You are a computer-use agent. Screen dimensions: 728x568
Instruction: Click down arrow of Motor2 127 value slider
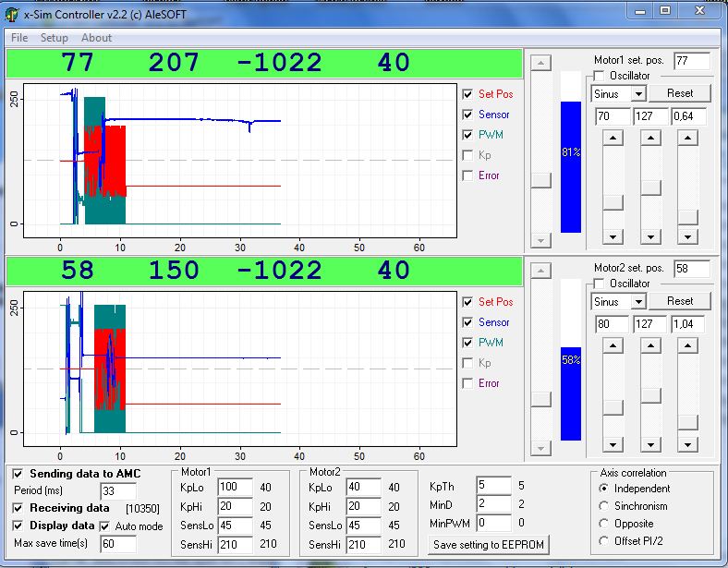point(650,445)
